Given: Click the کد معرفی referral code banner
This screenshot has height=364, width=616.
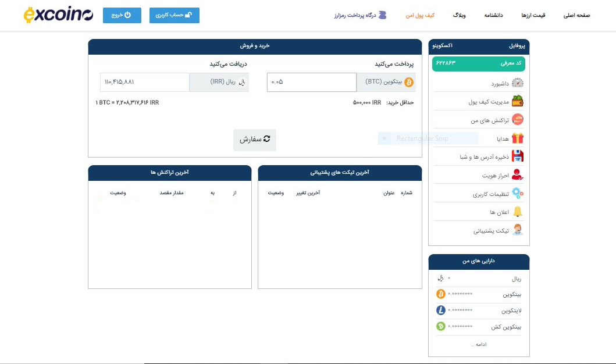Looking at the screenshot, I should tap(479, 63).
